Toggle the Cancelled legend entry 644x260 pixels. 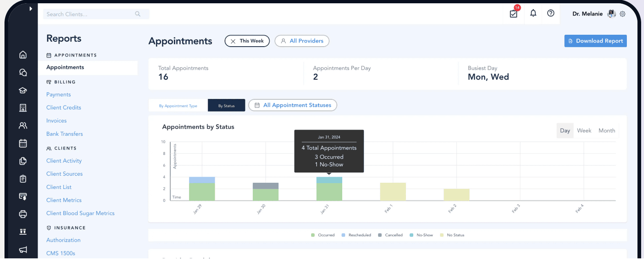click(390, 235)
